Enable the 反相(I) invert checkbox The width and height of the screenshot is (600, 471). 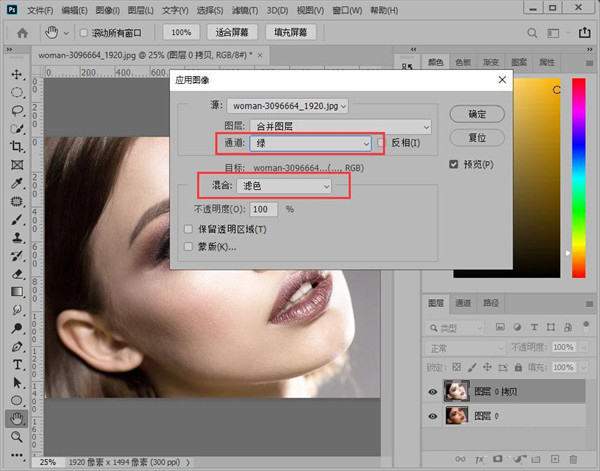(382, 144)
